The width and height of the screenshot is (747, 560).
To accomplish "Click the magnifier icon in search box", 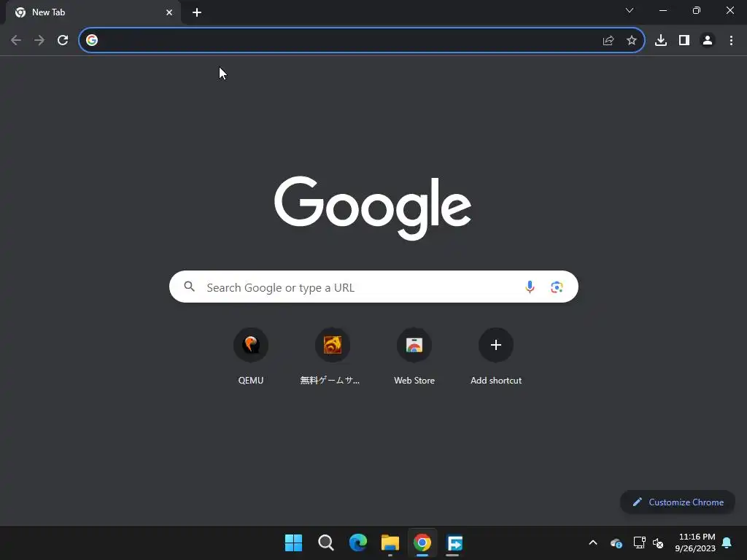I will click(190, 287).
